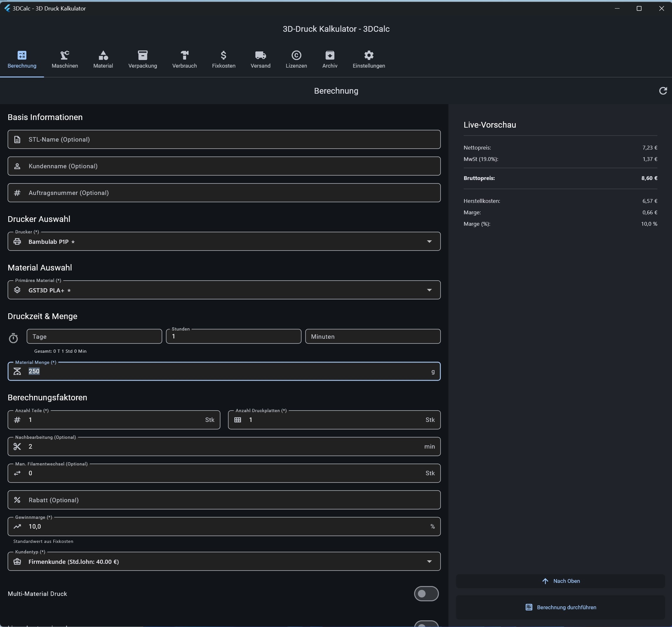Open the Archiv icon
Screen dimensions: 672x627
pyautogui.click(x=330, y=56)
